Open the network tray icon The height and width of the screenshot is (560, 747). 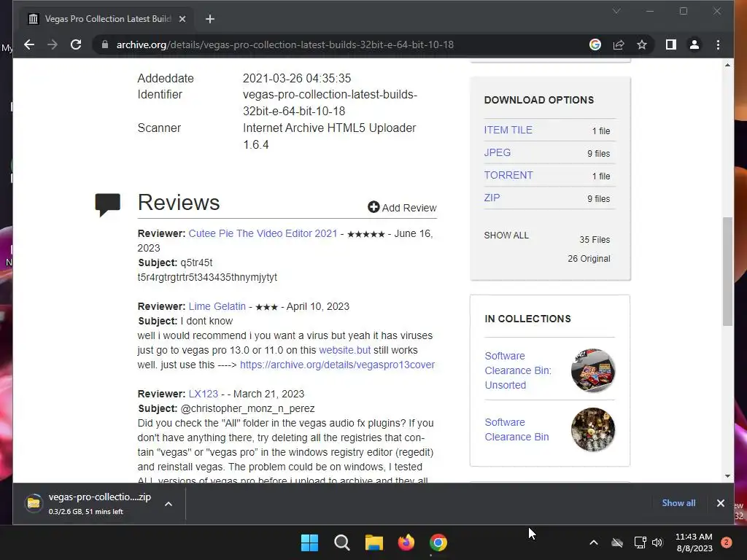[640, 542]
